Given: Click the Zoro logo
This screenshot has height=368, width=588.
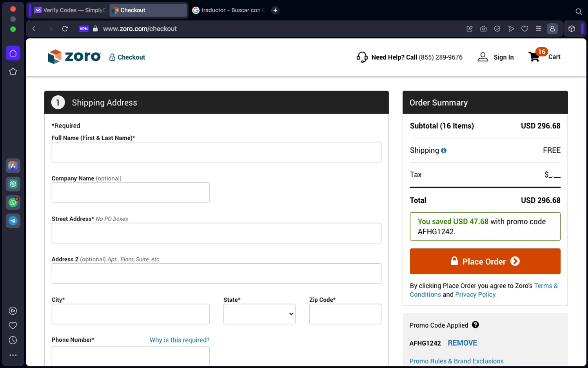Looking at the screenshot, I should (x=74, y=57).
